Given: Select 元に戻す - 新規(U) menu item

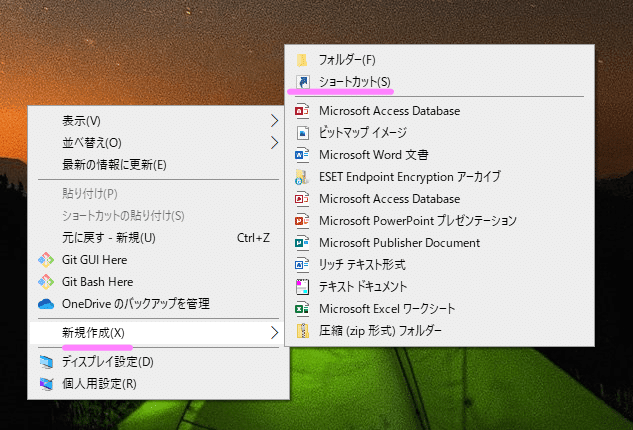Looking at the screenshot, I should [x=158, y=238].
